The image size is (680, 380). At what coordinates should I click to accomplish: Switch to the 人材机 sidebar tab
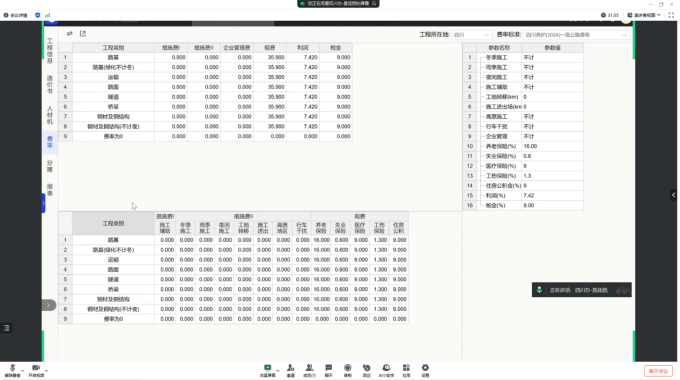[x=50, y=115]
